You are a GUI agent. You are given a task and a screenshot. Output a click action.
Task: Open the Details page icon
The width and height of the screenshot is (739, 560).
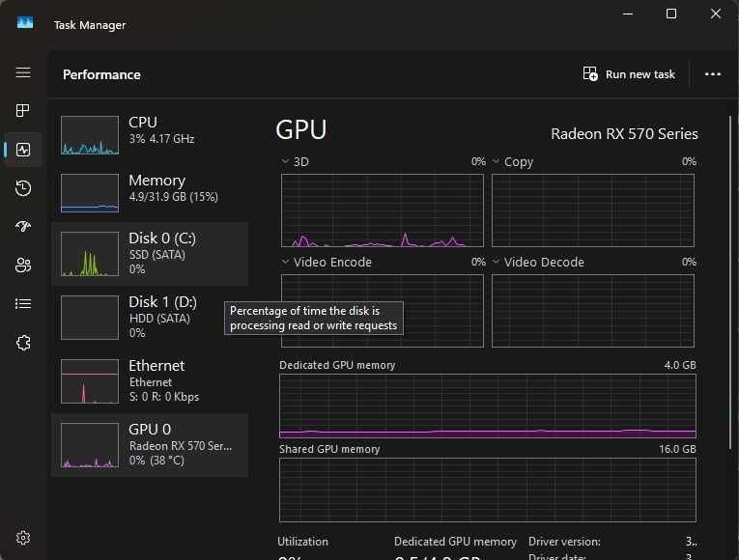pyautogui.click(x=22, y=303)
